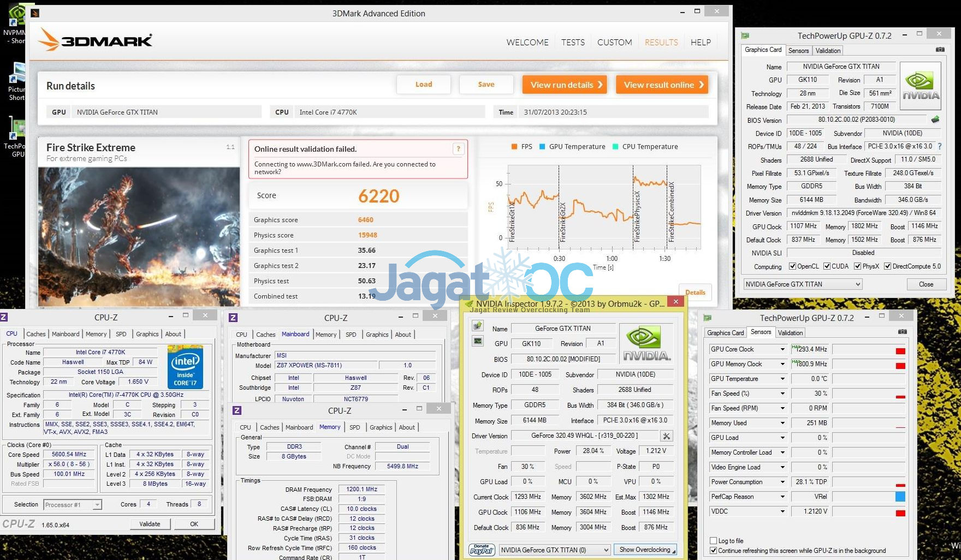Click camera screenshot icon in GPU-Z Sensors window

pyautogui.click(x=902, y=332)
